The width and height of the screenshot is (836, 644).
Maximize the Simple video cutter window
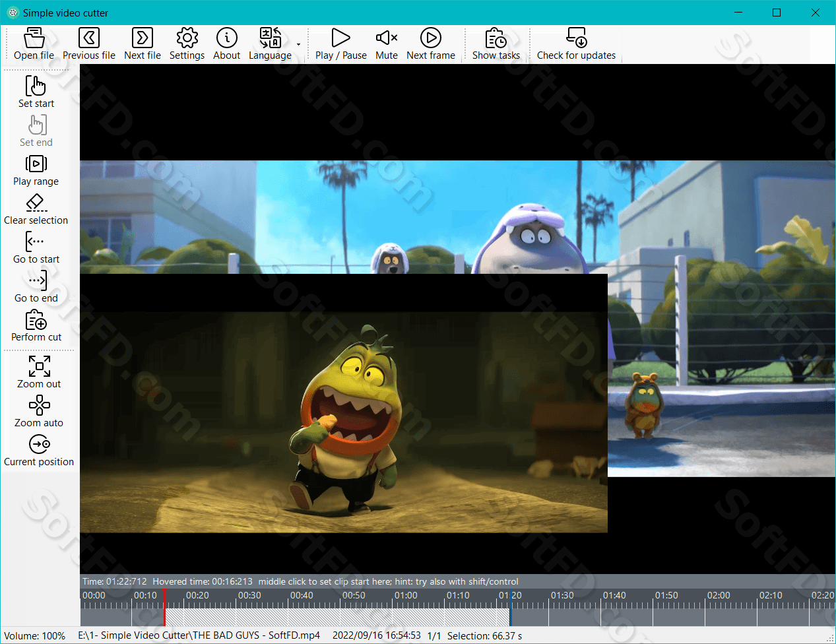tap(777, 13)
